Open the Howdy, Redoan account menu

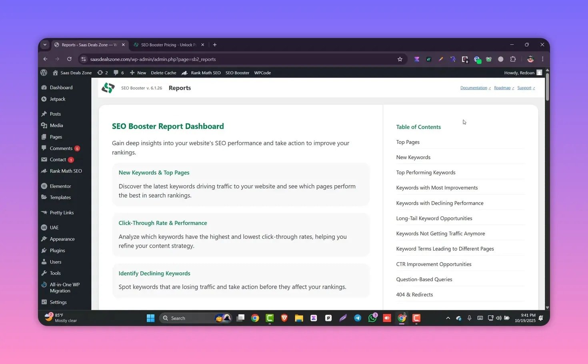click(x=519, y=72)
